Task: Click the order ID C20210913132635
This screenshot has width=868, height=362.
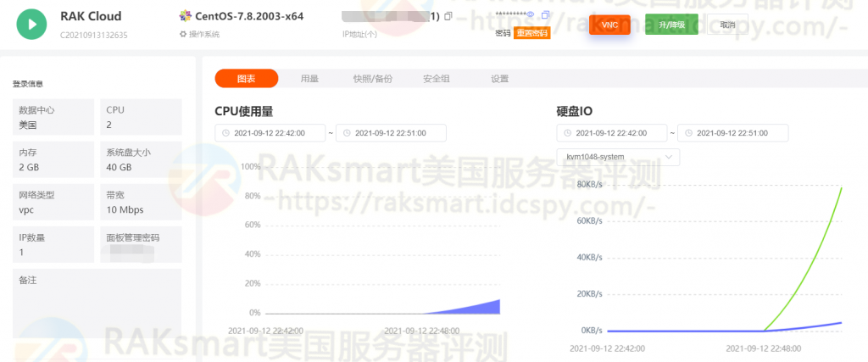Action: [x=94, y=35]
